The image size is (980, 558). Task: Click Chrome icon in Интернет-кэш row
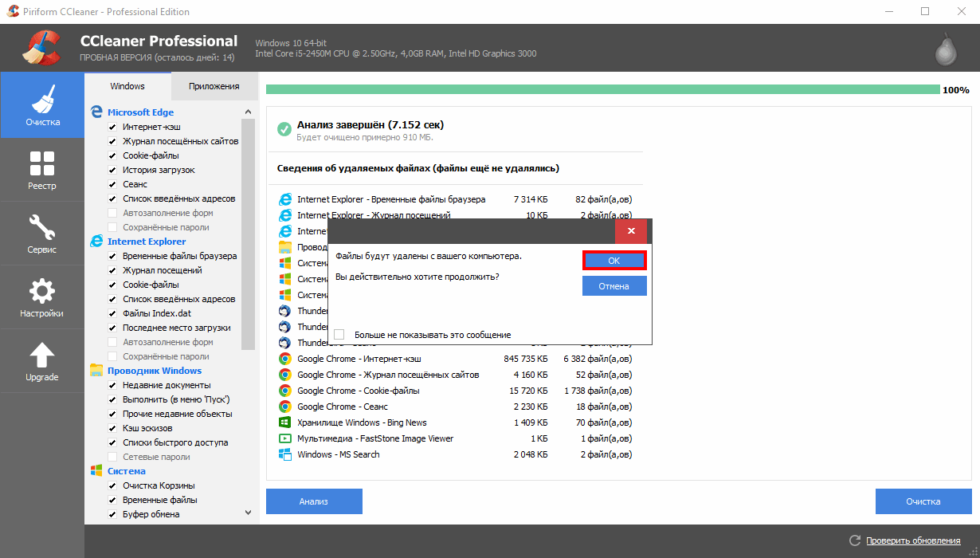pos(284,359)
